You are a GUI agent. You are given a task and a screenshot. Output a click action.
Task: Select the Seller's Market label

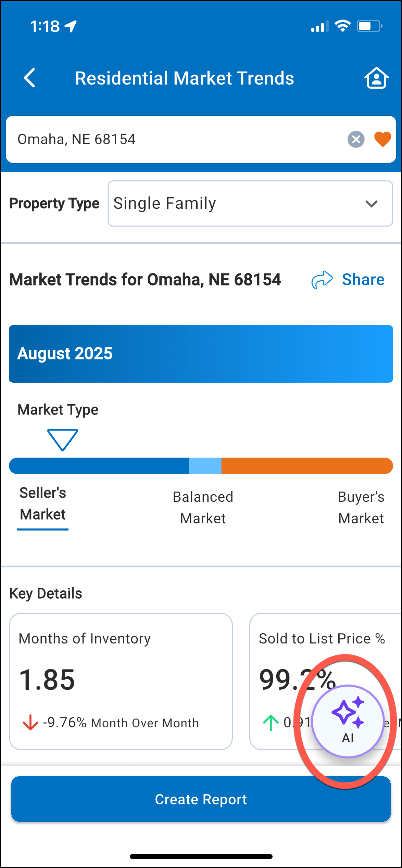click(x=43, y=504)
